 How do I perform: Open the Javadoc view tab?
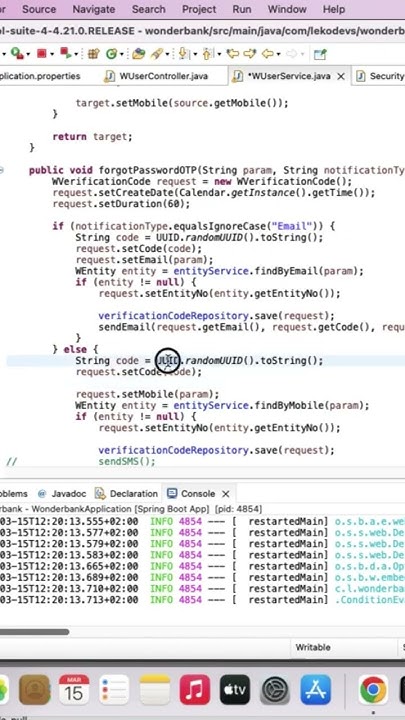tap(62, 494)
